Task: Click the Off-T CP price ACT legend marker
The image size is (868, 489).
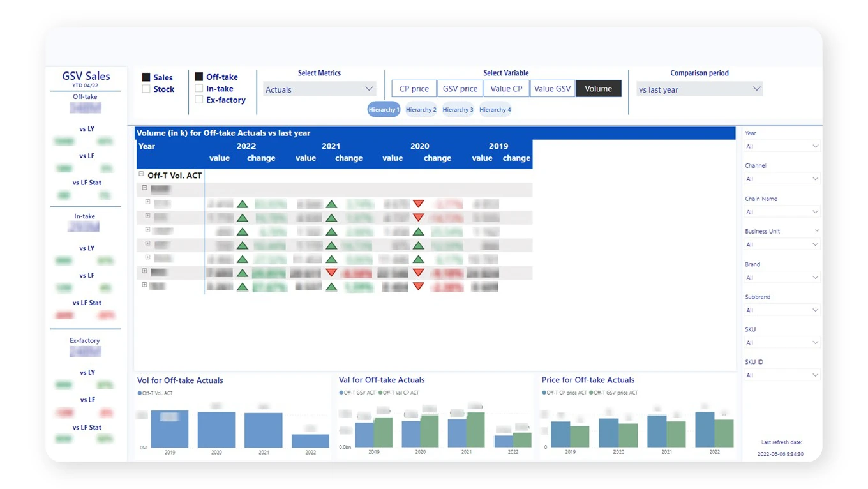Action: [x=544, y=393]
